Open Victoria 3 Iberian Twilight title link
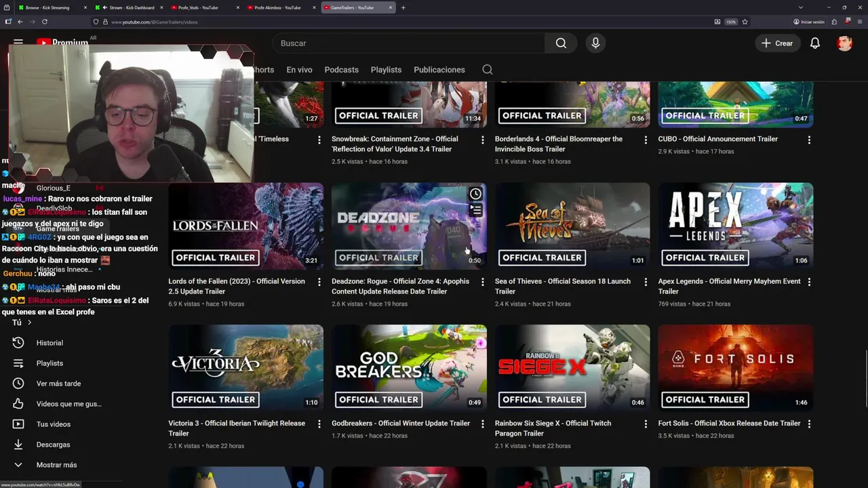This screenshot has height=488, width=868. [x=237, y=428]
